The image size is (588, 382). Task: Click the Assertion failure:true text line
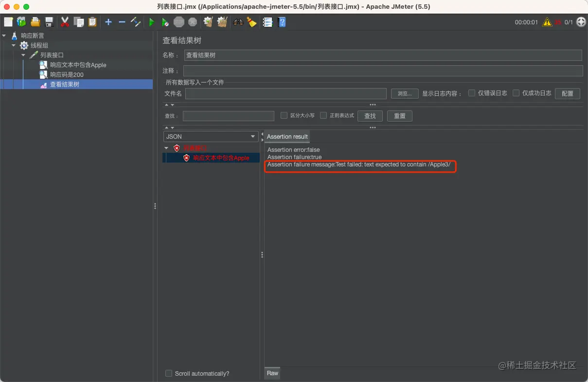294,157
